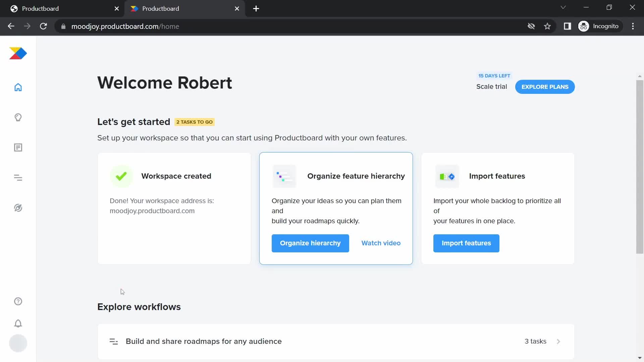Click the Import features card heading
The width and height of the screenshot is (644, 362).
click(x=497, y=176)
